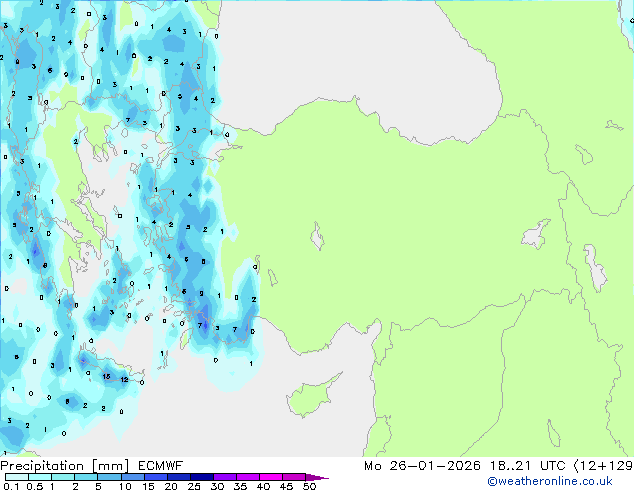Pick the lightest 0.1–0.5 mm legend swatch
The width and height of the screenshot is (634, 490).
pyautogui.click(x=17, y=477)
